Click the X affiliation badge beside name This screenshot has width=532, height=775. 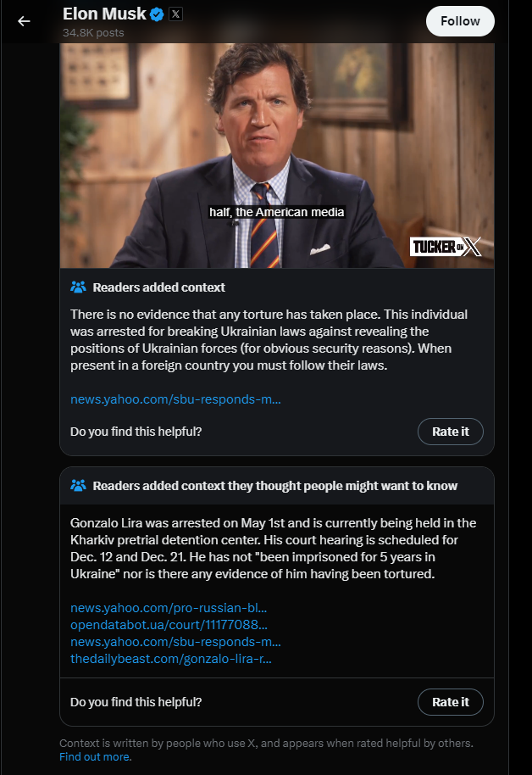[x=175, y=14]
